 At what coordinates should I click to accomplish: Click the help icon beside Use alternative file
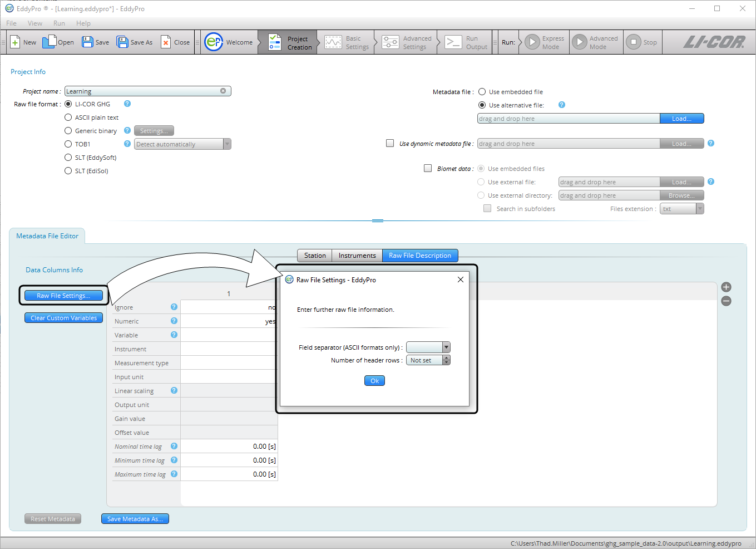pyautogui.click(x=562, y=105)
